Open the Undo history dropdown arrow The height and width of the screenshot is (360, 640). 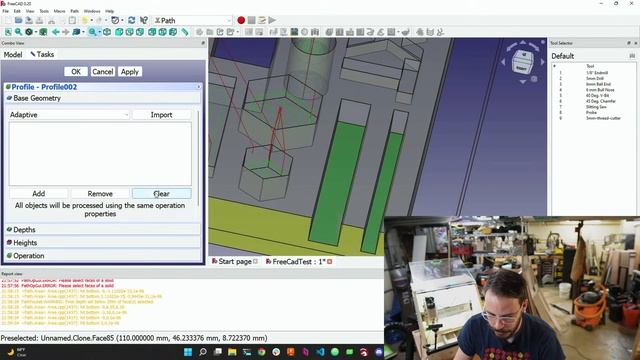91,20
